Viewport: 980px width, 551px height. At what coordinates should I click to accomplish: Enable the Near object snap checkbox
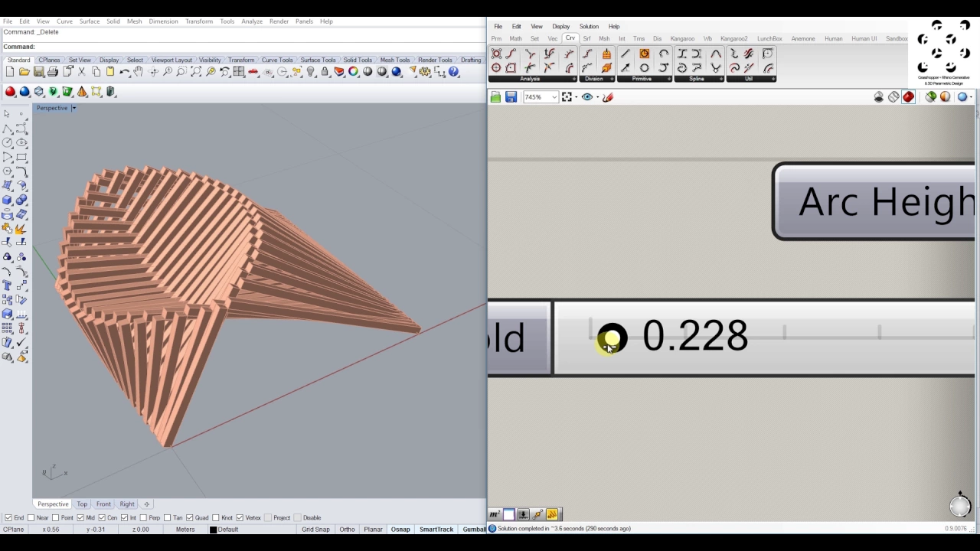click(38, 518)
